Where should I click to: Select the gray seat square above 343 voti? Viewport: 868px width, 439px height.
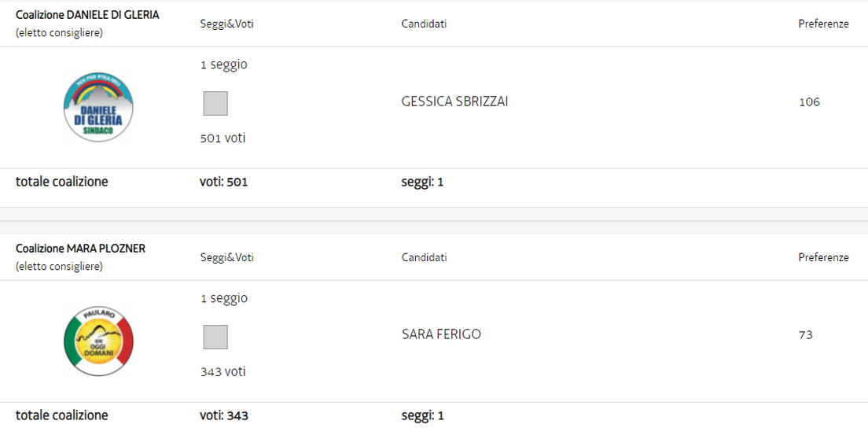[215, 337]
